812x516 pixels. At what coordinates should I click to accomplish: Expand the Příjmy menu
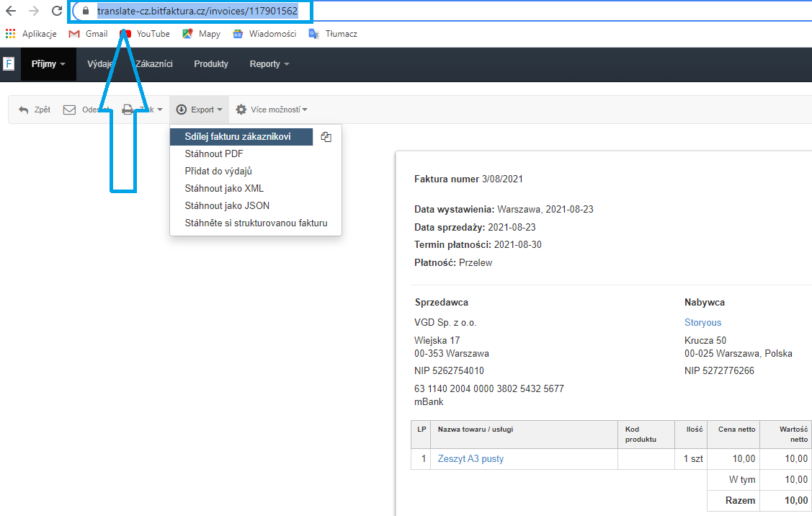(48, 63)
